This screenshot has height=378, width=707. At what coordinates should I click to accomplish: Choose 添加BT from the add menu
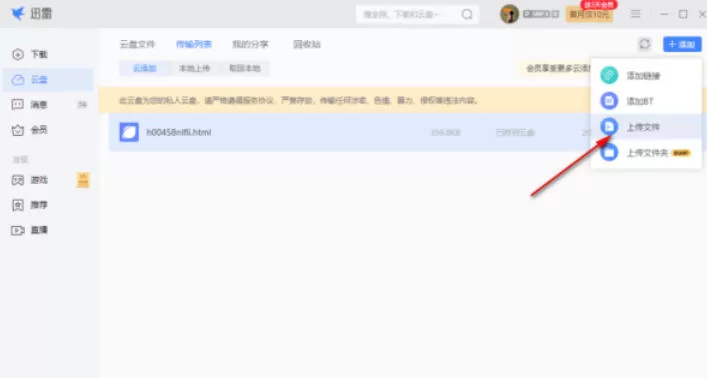coord(646,101)
